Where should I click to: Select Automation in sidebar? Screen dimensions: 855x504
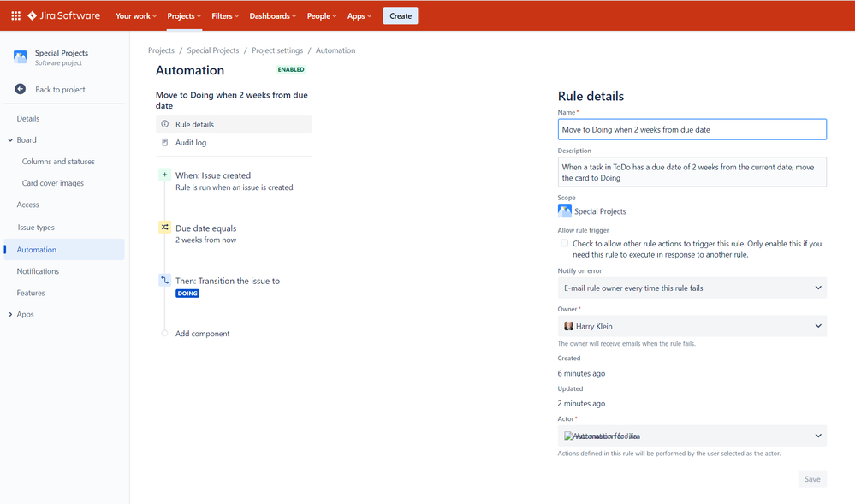(64, 249)
